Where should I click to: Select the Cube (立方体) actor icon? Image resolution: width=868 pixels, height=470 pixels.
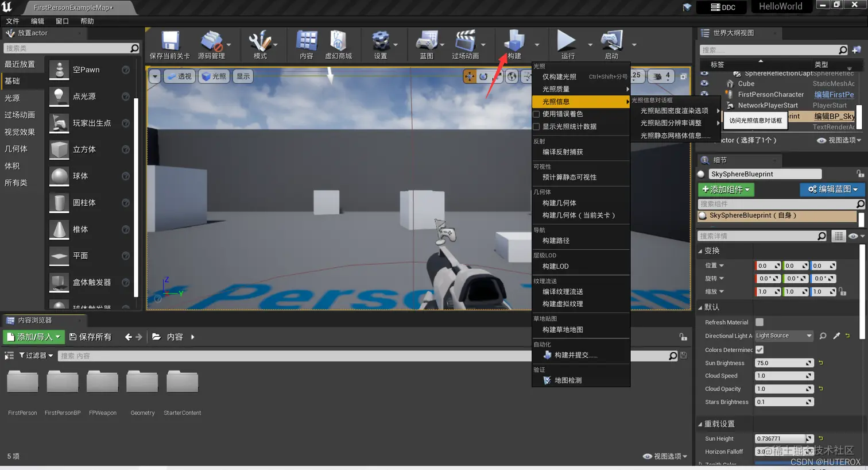(59, 149)
